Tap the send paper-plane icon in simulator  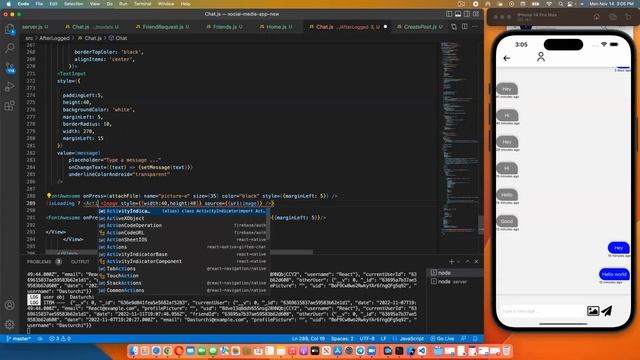coord(607,311)
